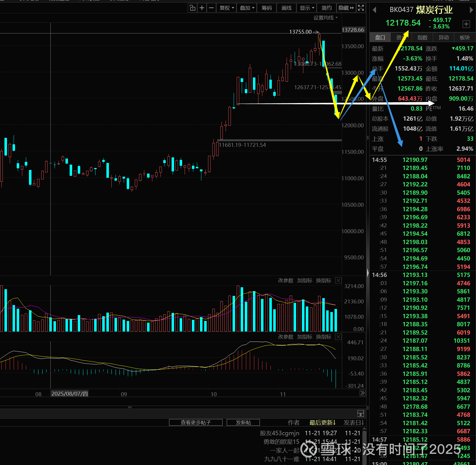Open the 复权 dropdown
This screenshot has height=465, width=476.
pos(227,8)
